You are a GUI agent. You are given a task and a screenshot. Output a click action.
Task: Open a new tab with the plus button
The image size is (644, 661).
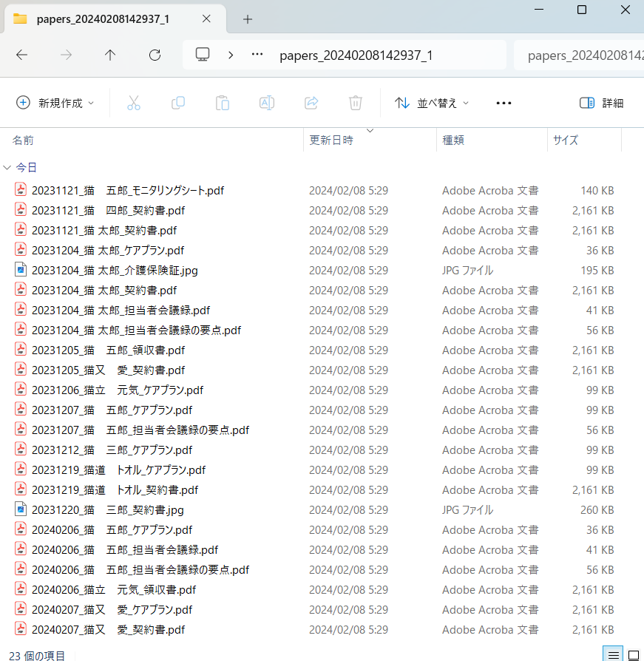point(247,18)
